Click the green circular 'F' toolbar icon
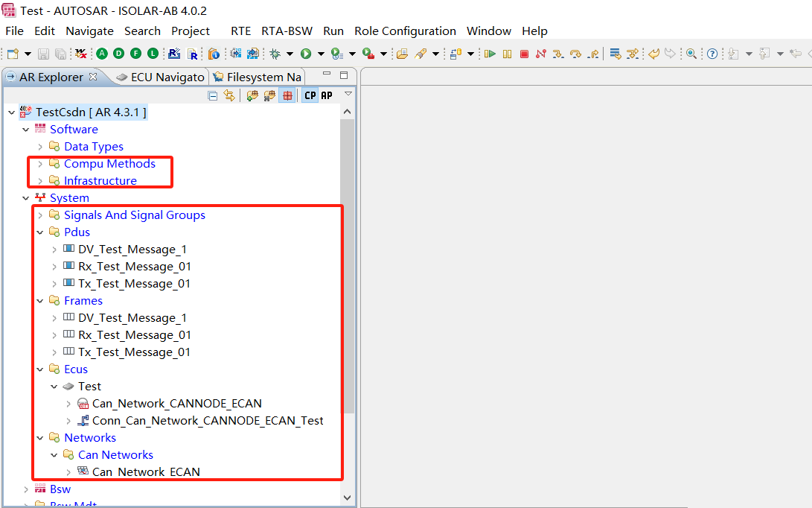This screenshot has width=812, height=508. (x=135, y=54)
